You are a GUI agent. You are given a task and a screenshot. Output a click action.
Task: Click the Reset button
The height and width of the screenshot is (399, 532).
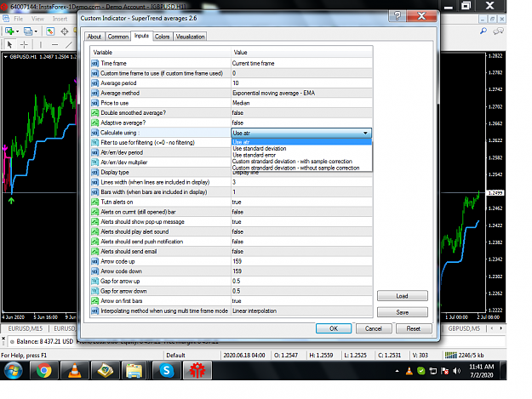[x=414, y=328]
